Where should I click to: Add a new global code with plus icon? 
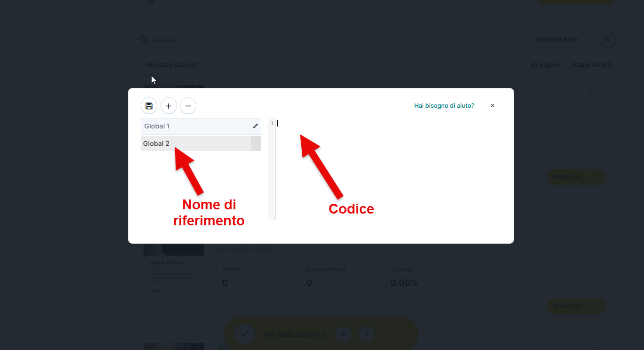[169, 106]
